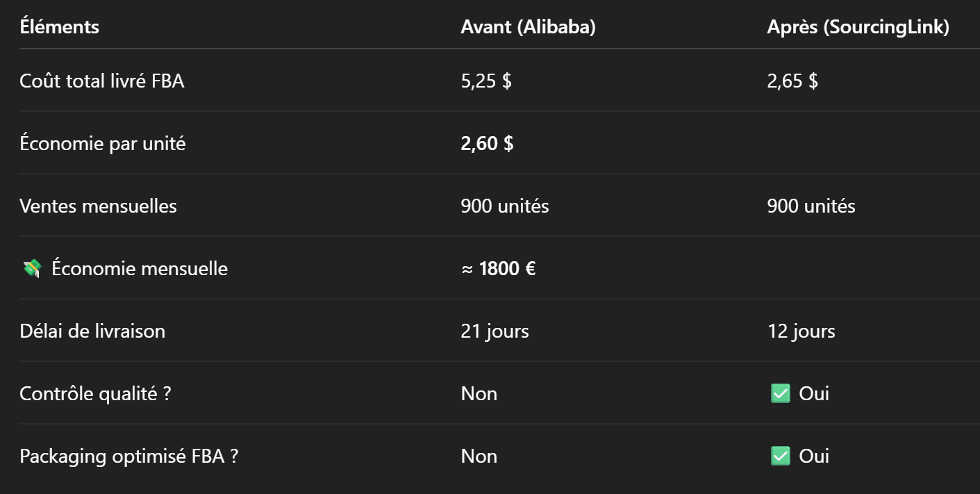Click the 21 jours delivery value
Image resolution: width=980 pixels, height=494 pixels.
click(495, 331)
